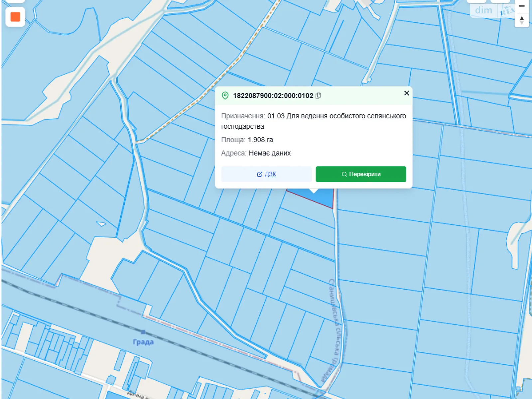Viewport: 532px width, 399px height.
Task: Click the Града railway station marker
Action: [143, 332]
